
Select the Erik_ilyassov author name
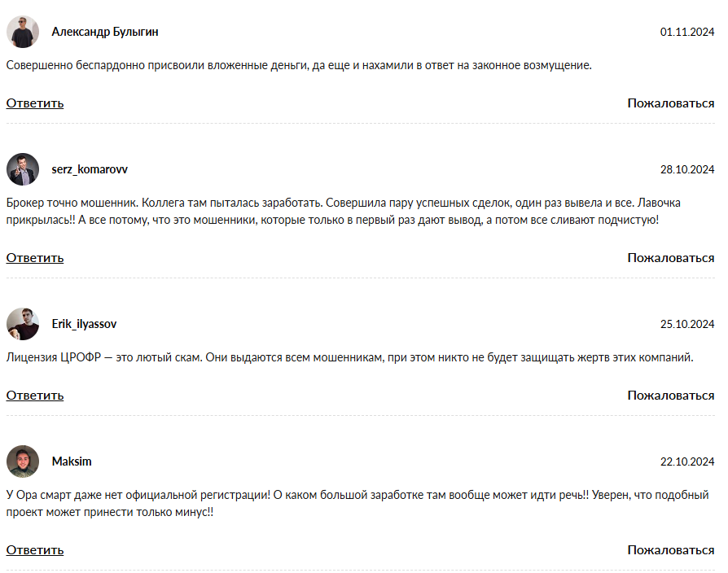[x=84, y=324]
